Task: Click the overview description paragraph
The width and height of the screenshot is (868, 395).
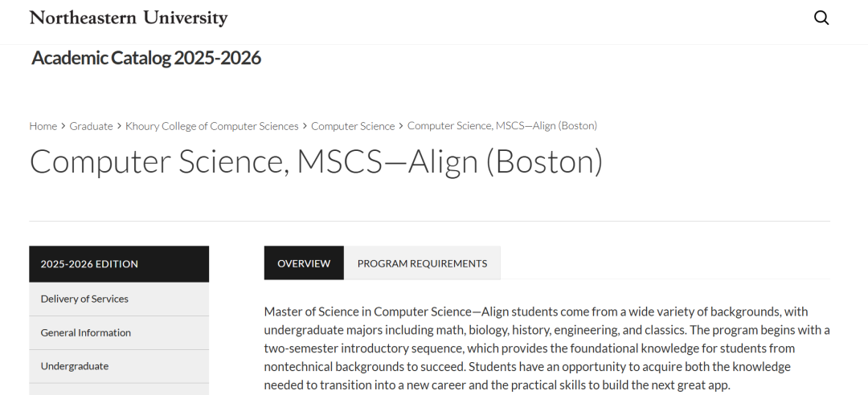Action: [547, 348]
